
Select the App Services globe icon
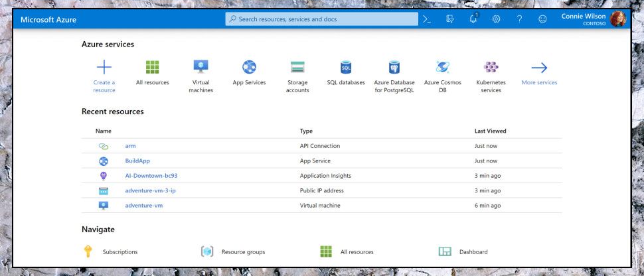(x=250, y=67)
